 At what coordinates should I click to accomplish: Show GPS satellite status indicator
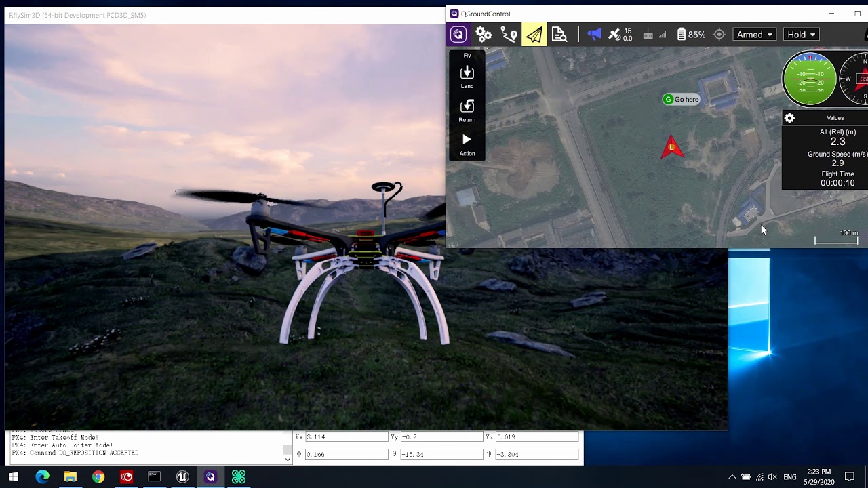(620, 35)
